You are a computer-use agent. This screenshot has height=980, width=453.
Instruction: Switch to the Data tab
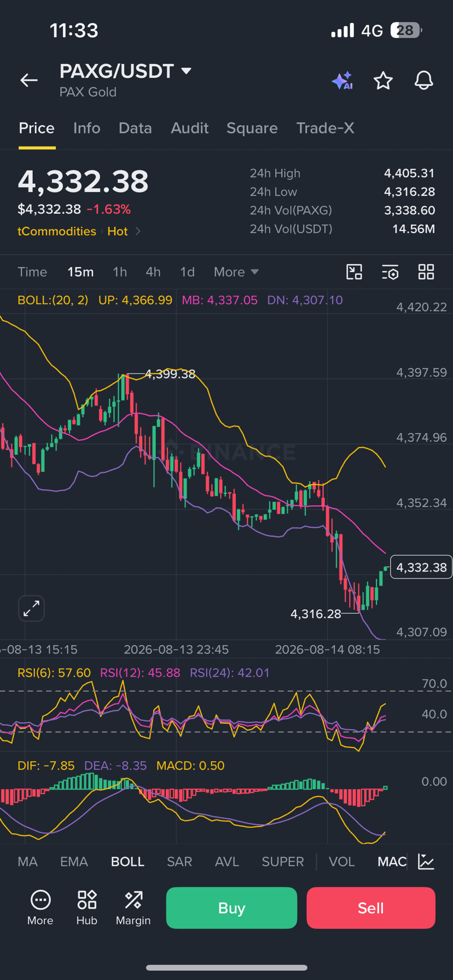pos(135,128)
